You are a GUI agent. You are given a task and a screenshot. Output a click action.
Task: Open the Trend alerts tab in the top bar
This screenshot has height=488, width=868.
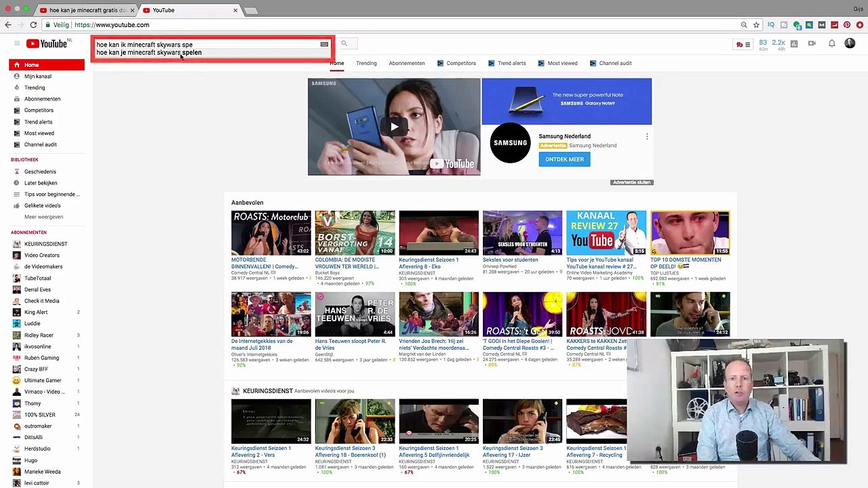click(x=507, y=63)
